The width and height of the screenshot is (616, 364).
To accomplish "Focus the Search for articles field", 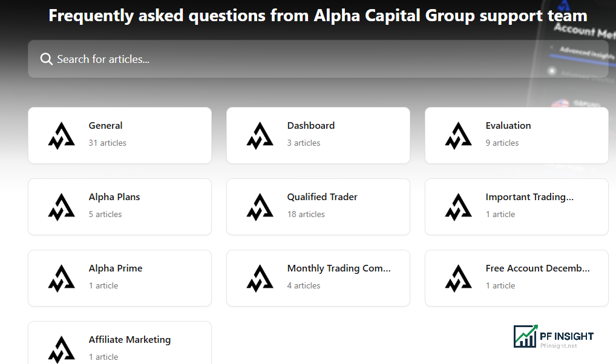I will [318, 59].
